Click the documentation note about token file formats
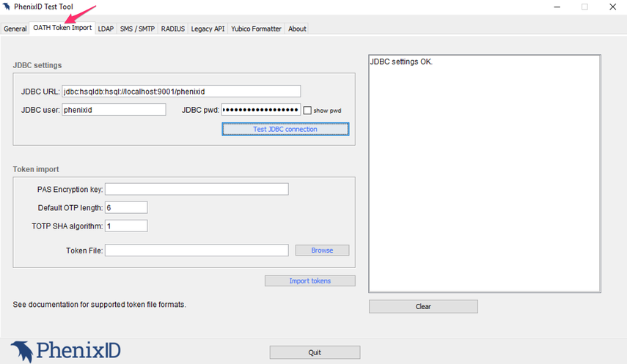The width and height of the screenshot is (627, 364). tap(99, 305)
